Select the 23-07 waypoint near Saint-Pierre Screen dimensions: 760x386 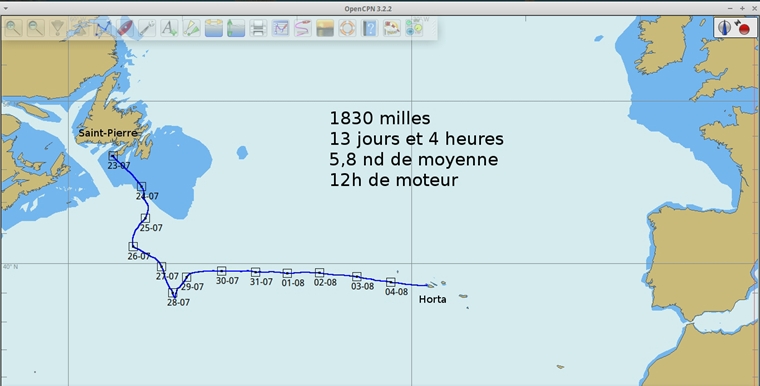pos(113,156)
